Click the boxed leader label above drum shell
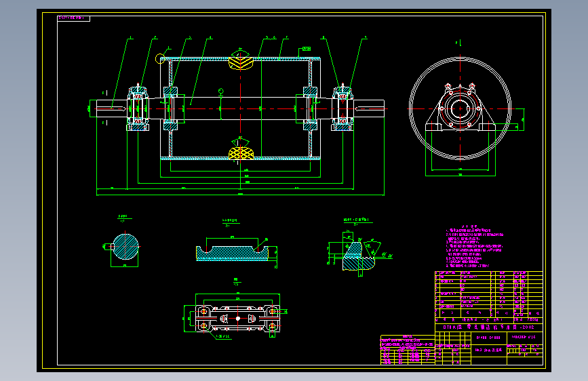Image resolution: width=588 pixels, height=381 pixels. (307, 49)
